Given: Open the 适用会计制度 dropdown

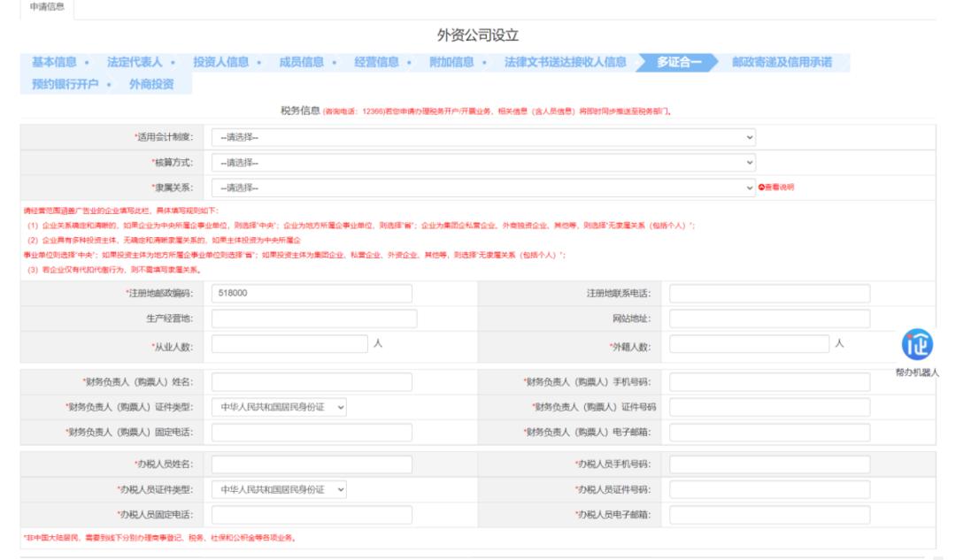Looking at the screenshot, I should coord(484,137).
